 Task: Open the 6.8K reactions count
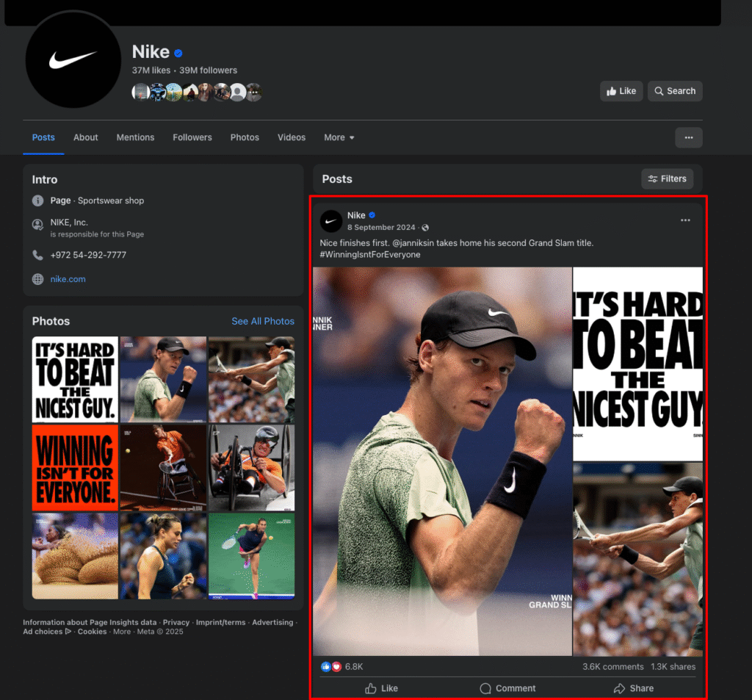pos(354,667)
